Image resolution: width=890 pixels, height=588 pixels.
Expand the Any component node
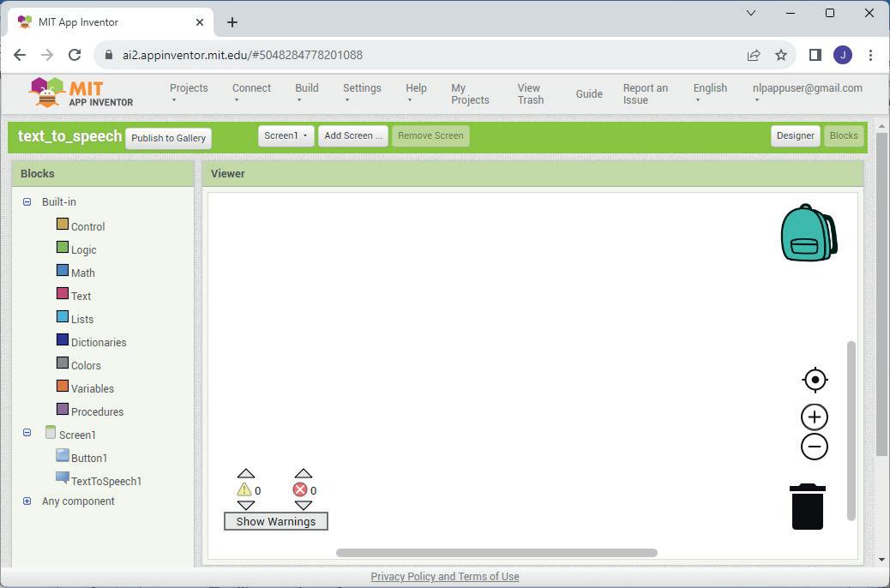[27, 501]
